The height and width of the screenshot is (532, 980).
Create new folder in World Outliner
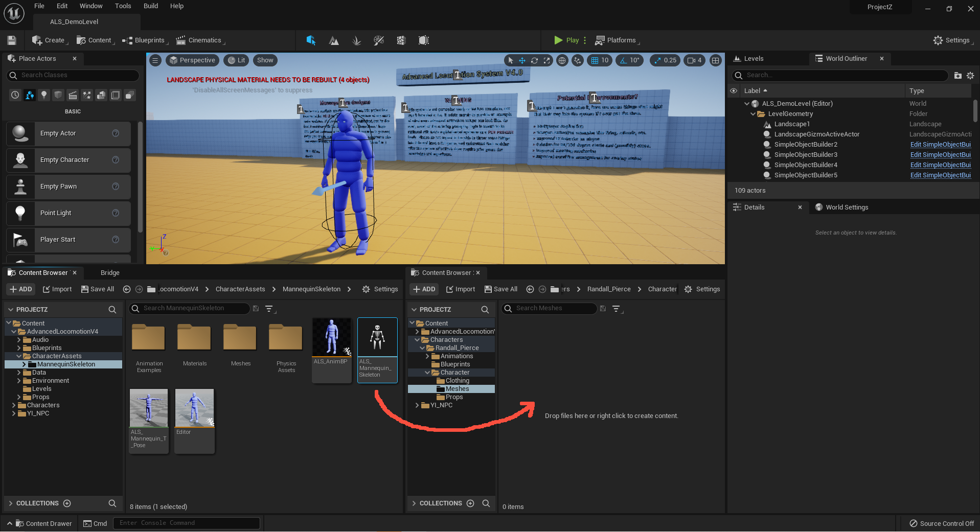[x=958, y=76]
